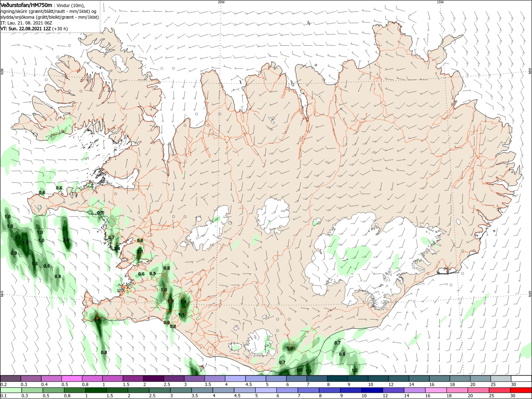This screenshot has height=399, width=532.
Task: Click the light lavender 4–4.5 snow swatch
Action: coord(235,379)
